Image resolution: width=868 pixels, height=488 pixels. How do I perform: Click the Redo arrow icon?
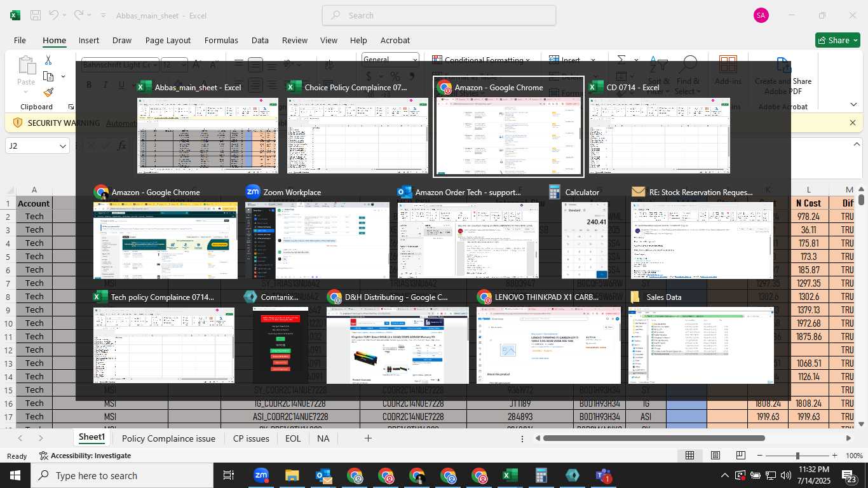coord(78,15)
